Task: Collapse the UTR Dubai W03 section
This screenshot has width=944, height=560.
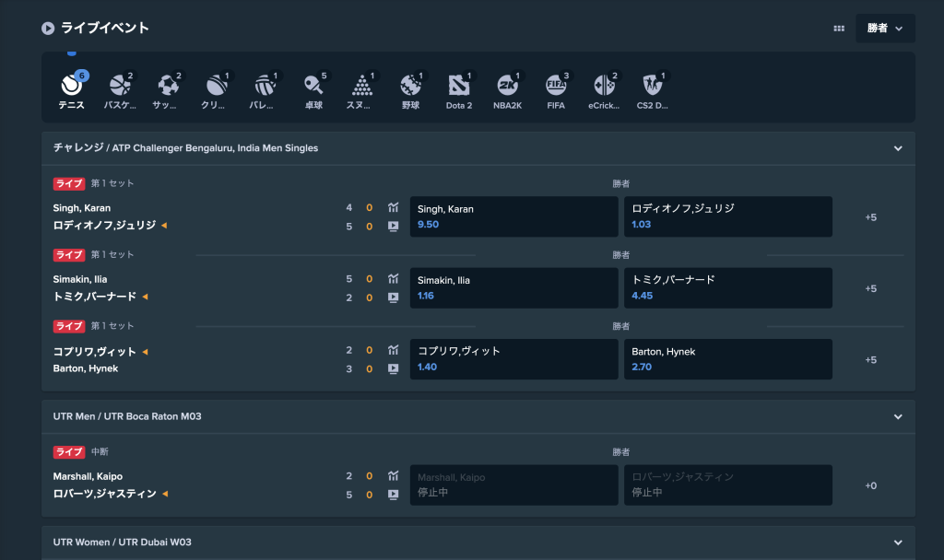Action: tap(898, 542)
